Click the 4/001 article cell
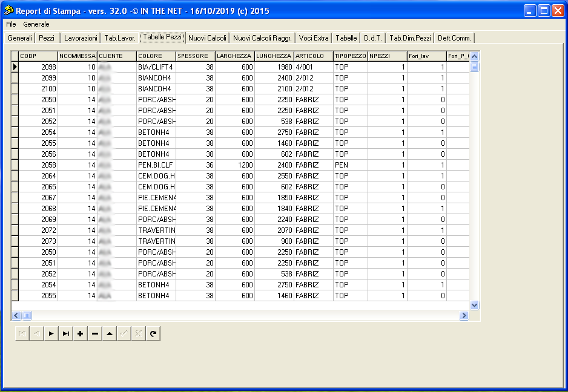The height and width of the screenshot is (392, 568). pyautogui.click(x=314, y=67)
